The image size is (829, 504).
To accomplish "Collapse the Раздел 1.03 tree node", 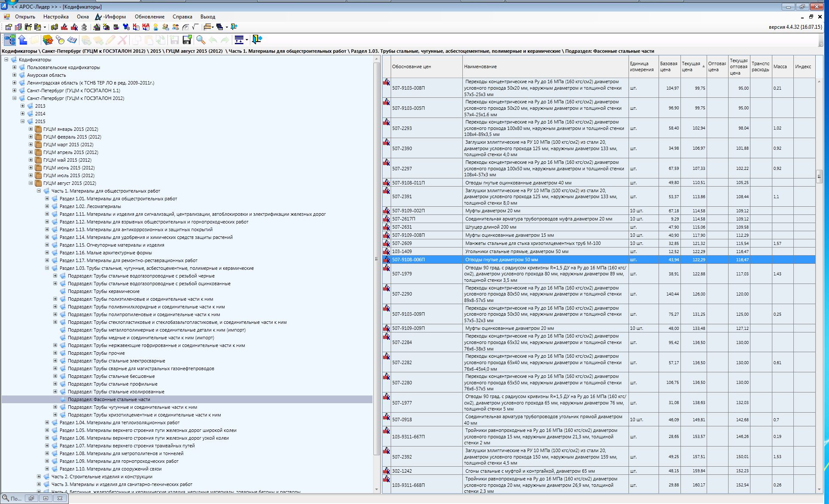I will [47, 268].
